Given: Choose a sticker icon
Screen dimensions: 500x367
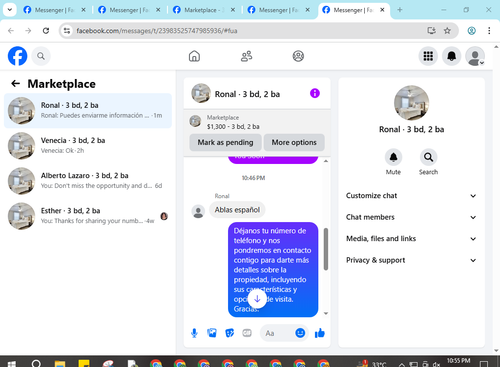Looking at the screenshot, I should click(x=230, y=333).
